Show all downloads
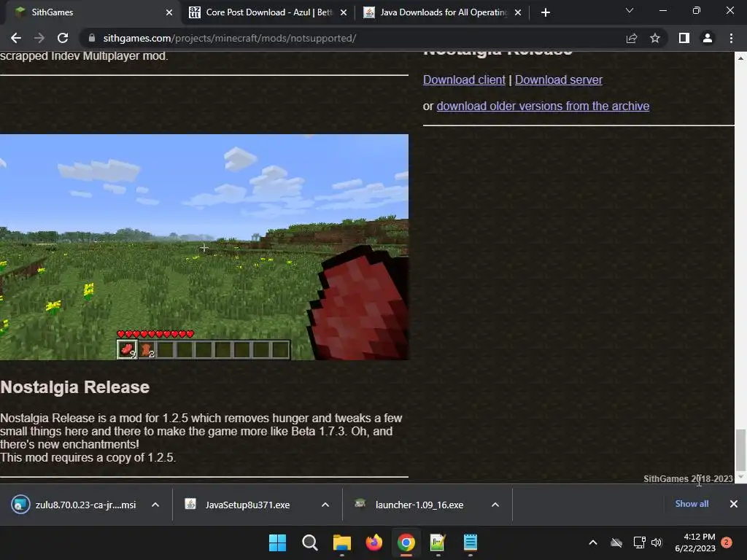This screenshot has width=747, height=560. [692, 504]
